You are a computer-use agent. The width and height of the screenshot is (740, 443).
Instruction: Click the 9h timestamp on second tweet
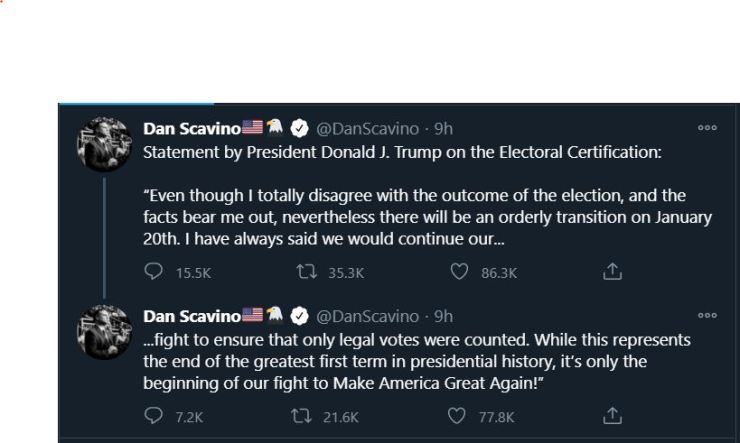443,316
